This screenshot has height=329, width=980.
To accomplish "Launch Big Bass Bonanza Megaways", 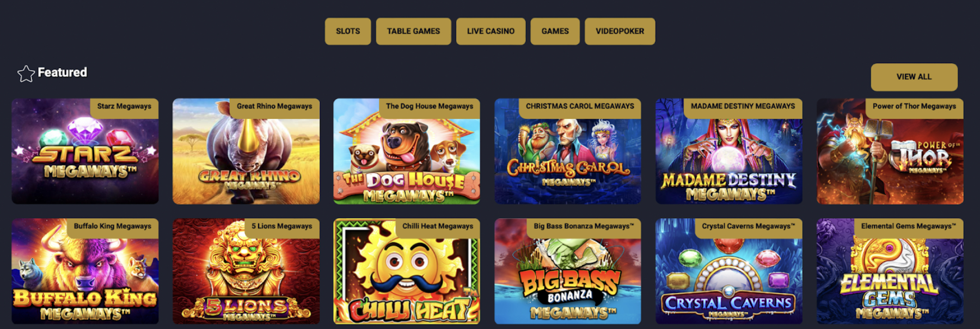I will [568, 271].
